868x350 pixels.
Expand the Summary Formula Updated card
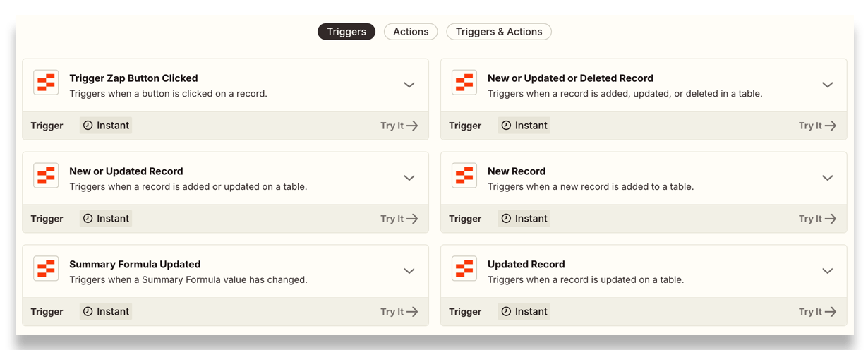(x=409, y=271)
